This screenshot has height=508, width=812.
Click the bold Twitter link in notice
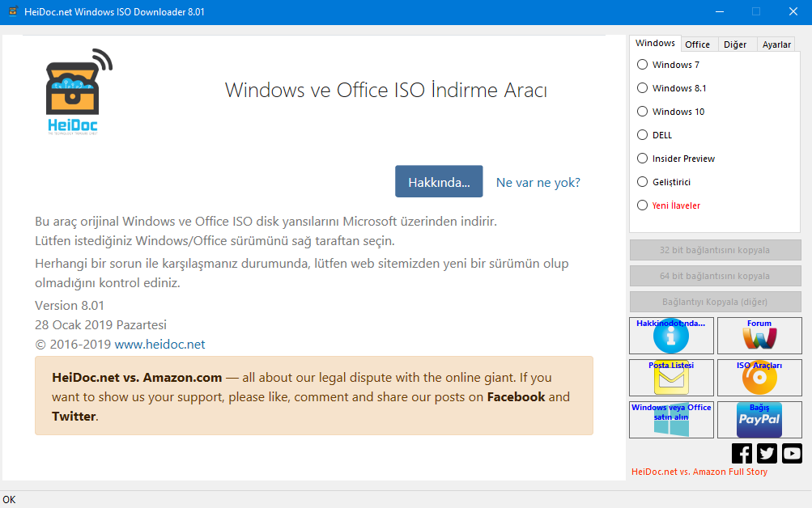[74, 417]
